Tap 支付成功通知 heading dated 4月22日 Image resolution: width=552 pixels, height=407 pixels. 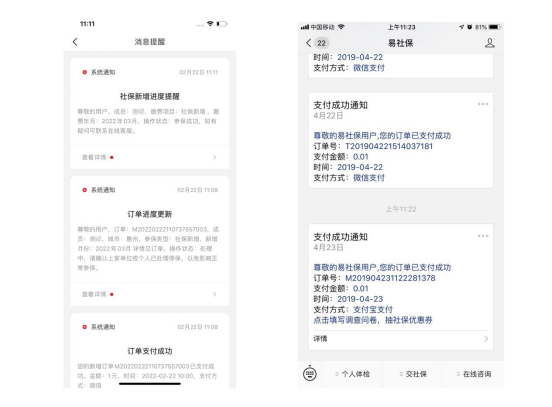340,105
